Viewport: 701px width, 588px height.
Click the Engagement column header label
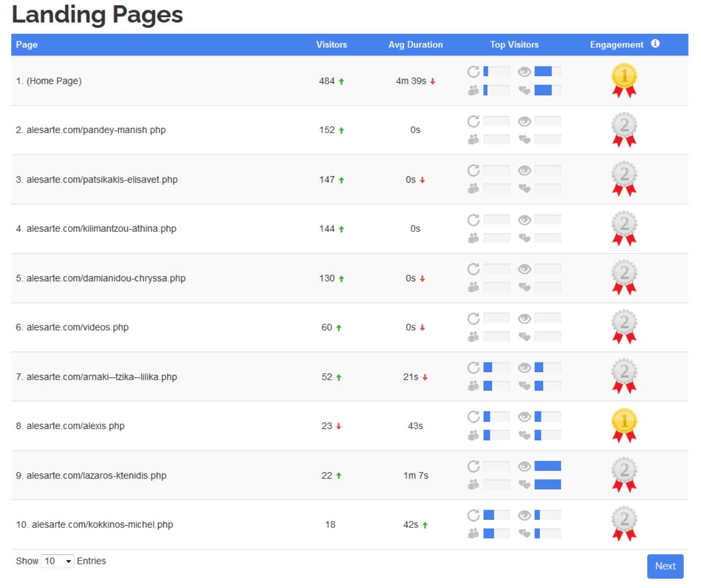click(x=617, y=45)
